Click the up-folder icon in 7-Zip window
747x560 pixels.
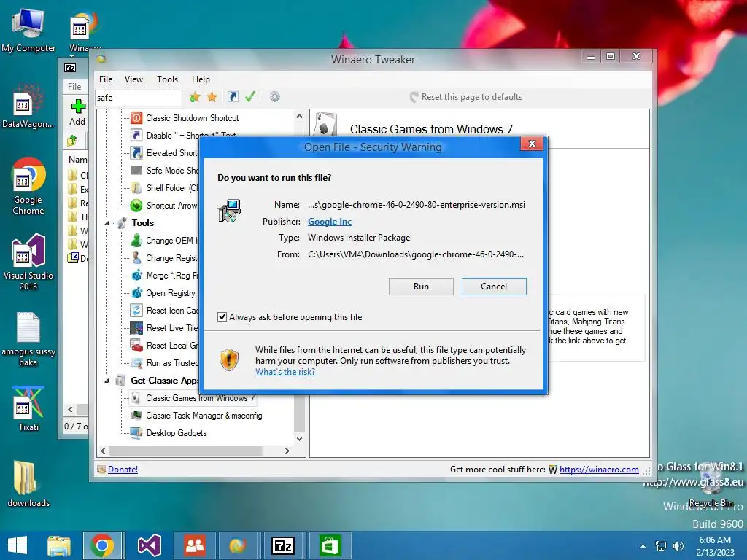coord(72,141)
